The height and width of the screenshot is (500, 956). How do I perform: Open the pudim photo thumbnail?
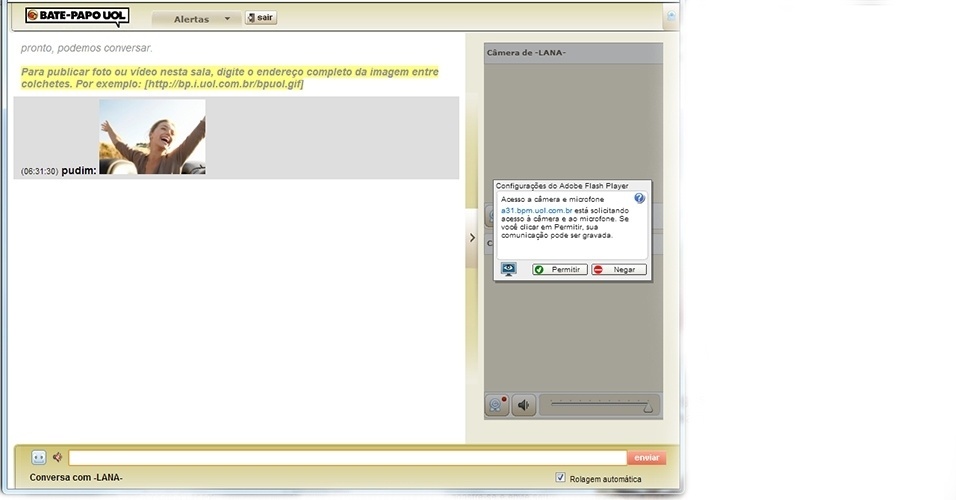coord(152,136)
